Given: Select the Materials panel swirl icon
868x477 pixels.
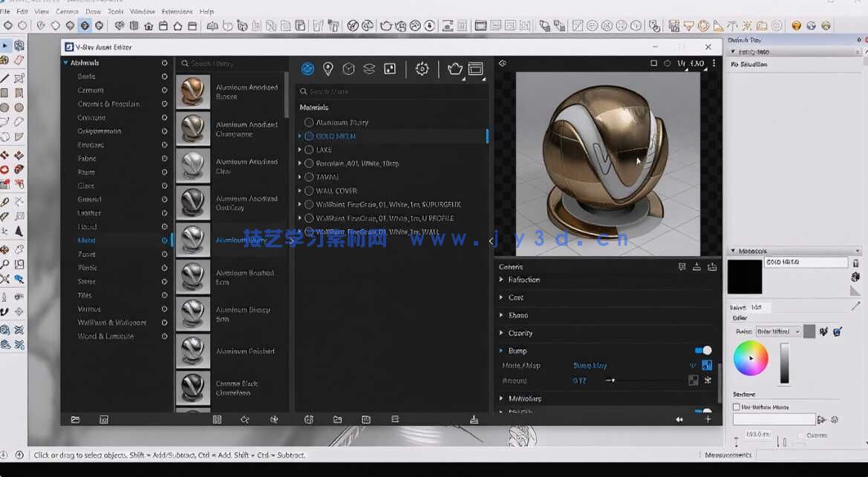Looking at the screenshot, I should (x=307, y=68).
